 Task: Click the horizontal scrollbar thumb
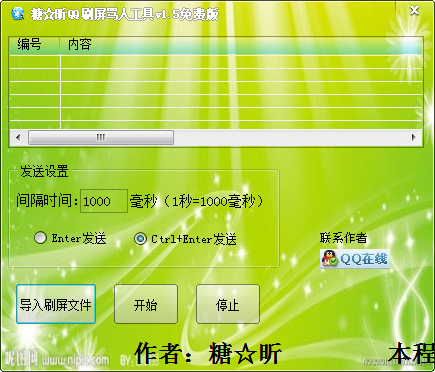click(x=101, y=137)
